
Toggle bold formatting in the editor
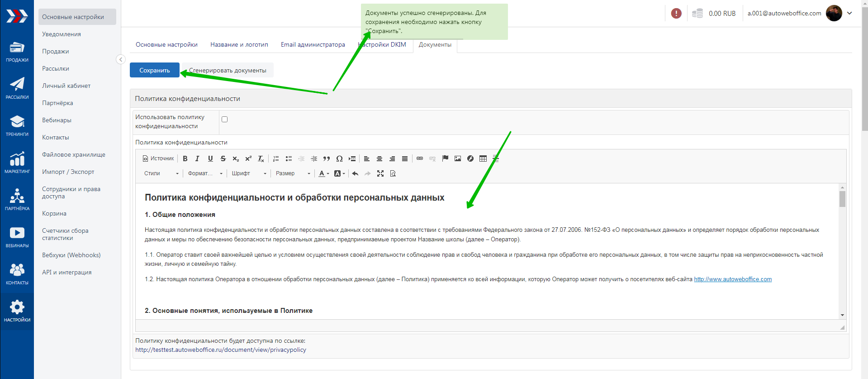click(185, 158)
